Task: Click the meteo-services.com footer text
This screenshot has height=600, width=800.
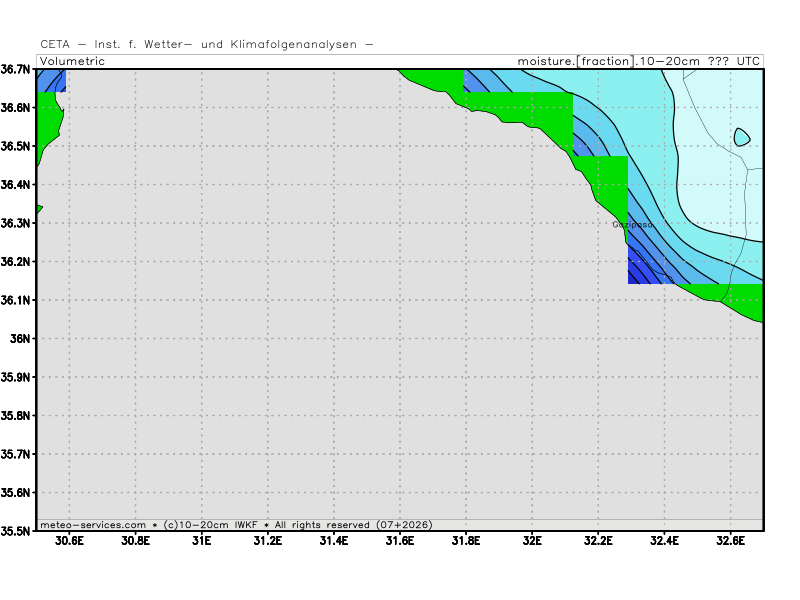Action: click(93, 524)
